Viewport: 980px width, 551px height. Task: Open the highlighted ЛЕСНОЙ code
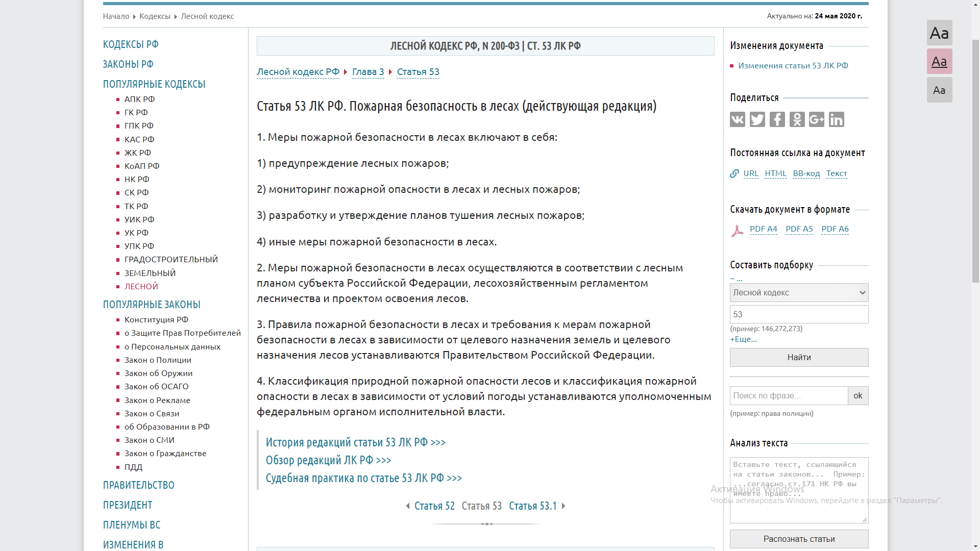(141, 286)
